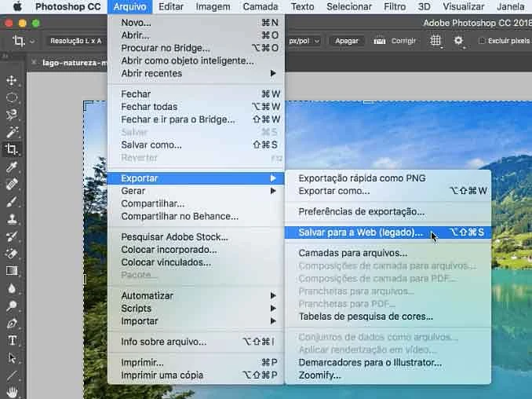The image size is (532, 399).
Task: Expand the Gerar submenu
Action: pos(196,191)
